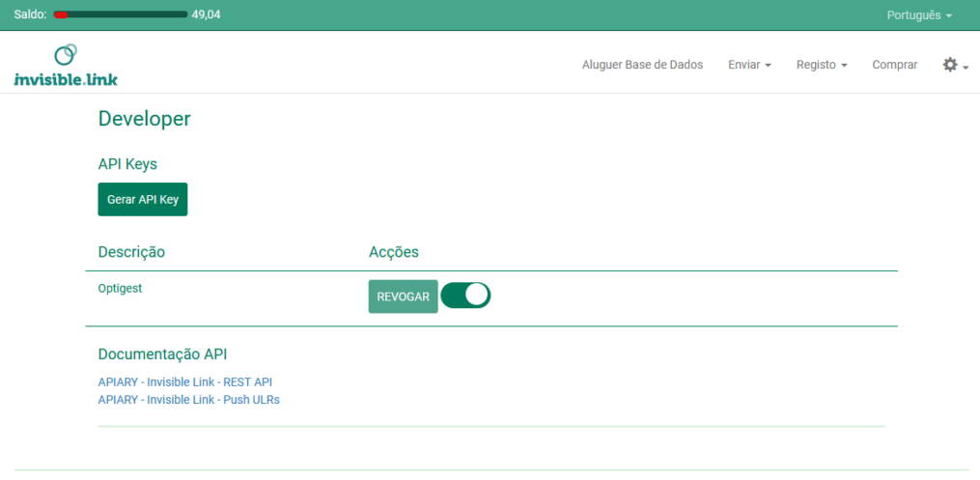Open the Português language dropdown
The image size is (980, 480).
pos(918,15)
